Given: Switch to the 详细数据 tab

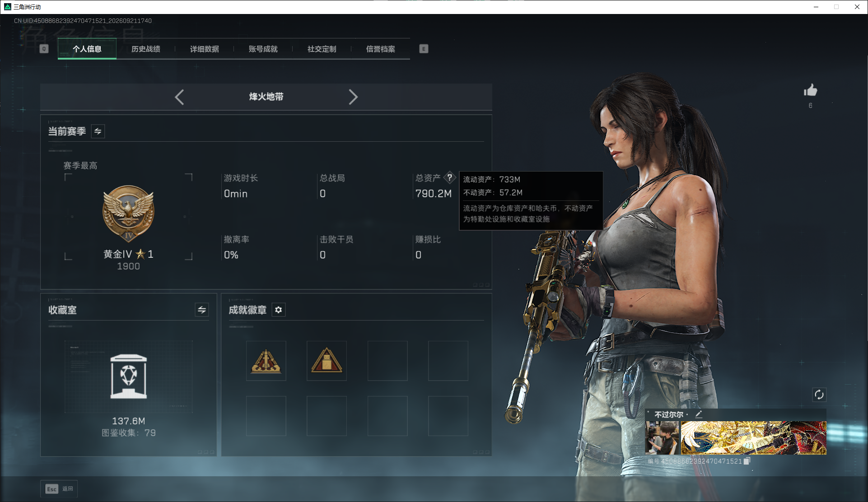Looking at the screenshot, I should (x=205, y=49).
